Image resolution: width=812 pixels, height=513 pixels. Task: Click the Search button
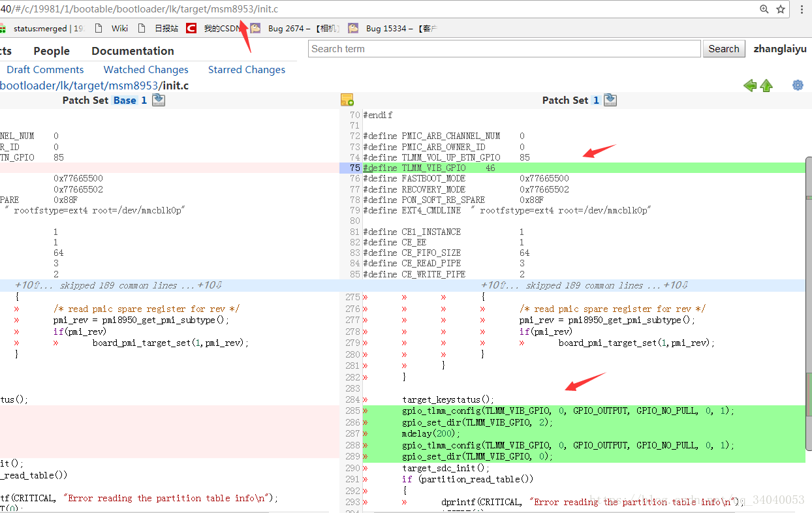point(724,49)
